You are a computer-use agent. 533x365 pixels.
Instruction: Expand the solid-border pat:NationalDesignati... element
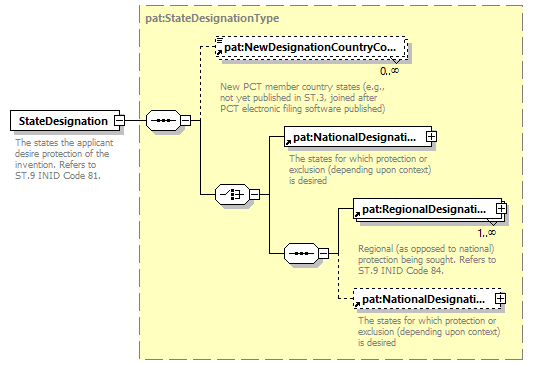[x=431, y=137]
